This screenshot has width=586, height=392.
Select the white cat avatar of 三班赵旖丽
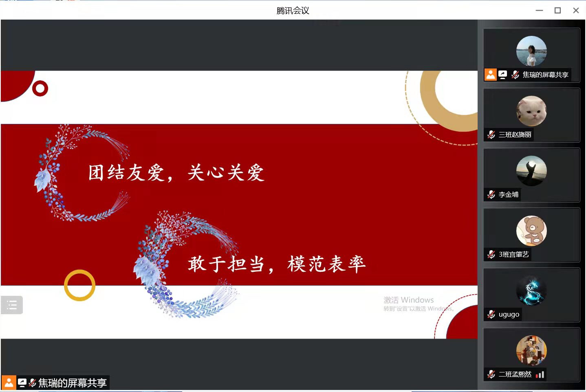coord(531,111)
